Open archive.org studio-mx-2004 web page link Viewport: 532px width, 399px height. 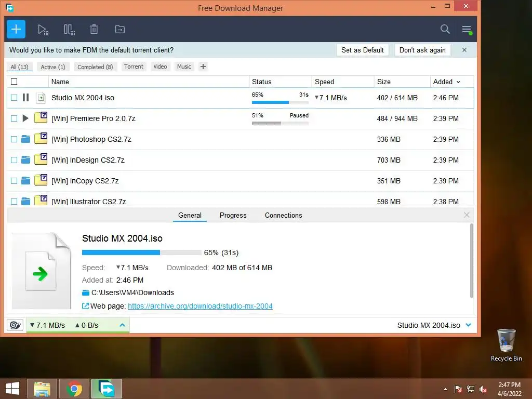click(200, 306)
